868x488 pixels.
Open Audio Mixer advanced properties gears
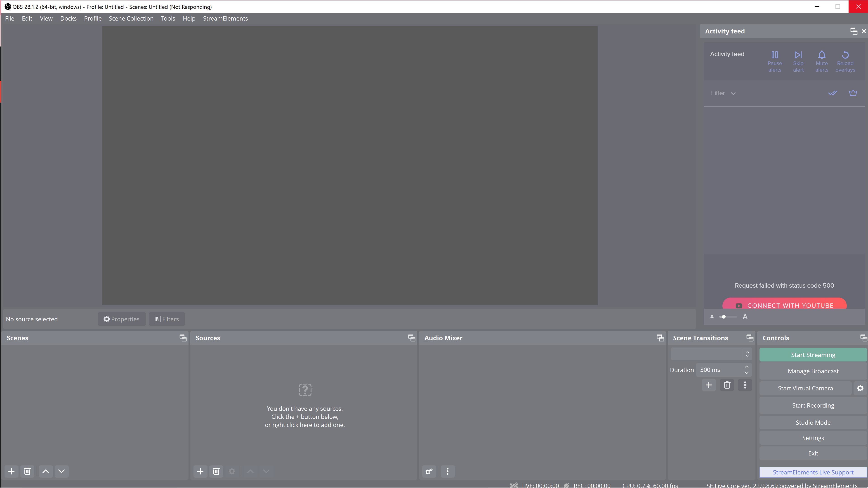click(429, 471)
